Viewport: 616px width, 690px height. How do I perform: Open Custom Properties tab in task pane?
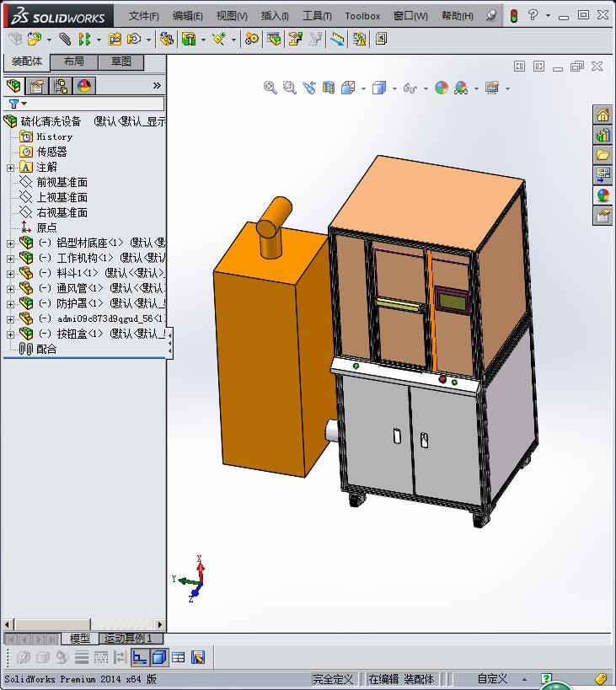pos(603,216)
